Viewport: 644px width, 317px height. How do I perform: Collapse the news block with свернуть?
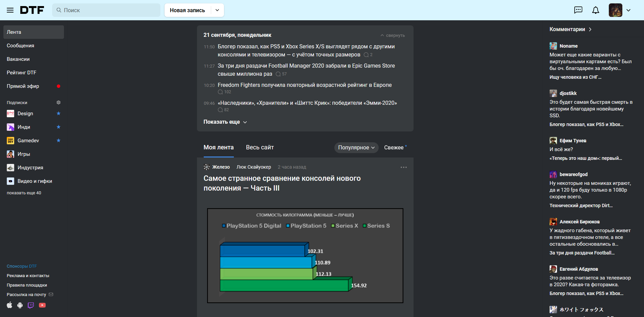click(x=393, y=35)
